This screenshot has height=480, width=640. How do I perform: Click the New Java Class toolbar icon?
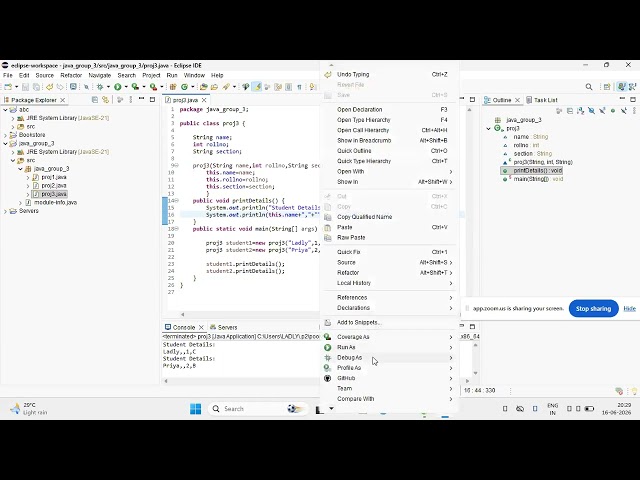click(x=184, y=87)
